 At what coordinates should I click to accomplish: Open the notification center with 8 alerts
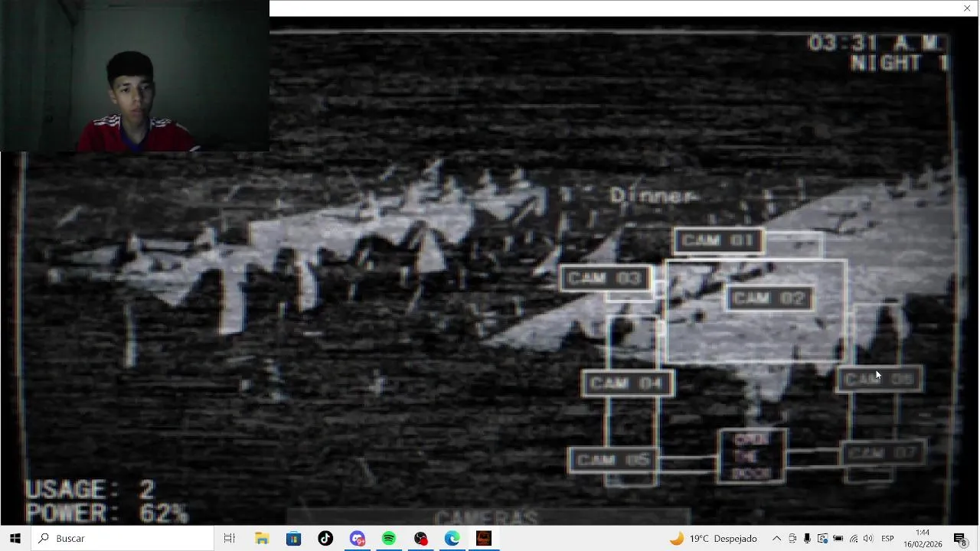961,539
